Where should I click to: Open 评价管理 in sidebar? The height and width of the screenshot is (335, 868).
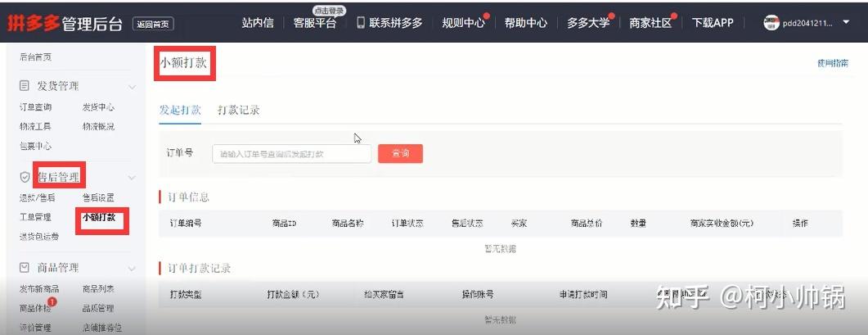(x=35, y=328)
